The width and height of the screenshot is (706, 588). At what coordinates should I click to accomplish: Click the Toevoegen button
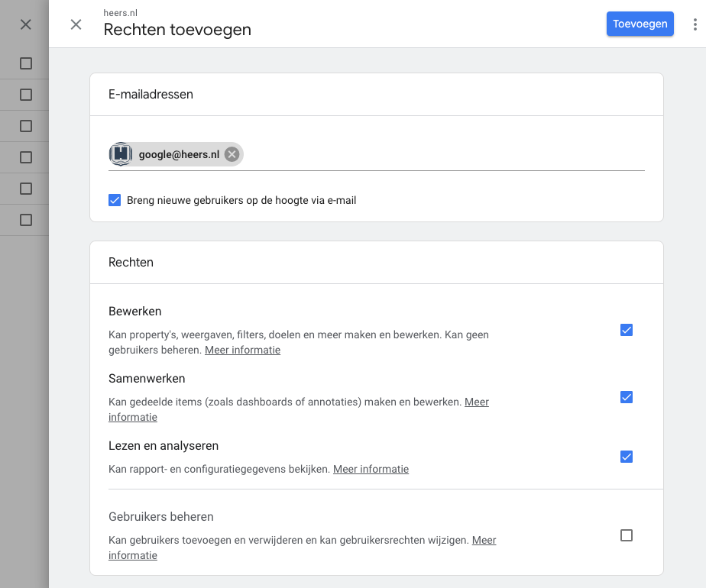click(x=640, y=24)
